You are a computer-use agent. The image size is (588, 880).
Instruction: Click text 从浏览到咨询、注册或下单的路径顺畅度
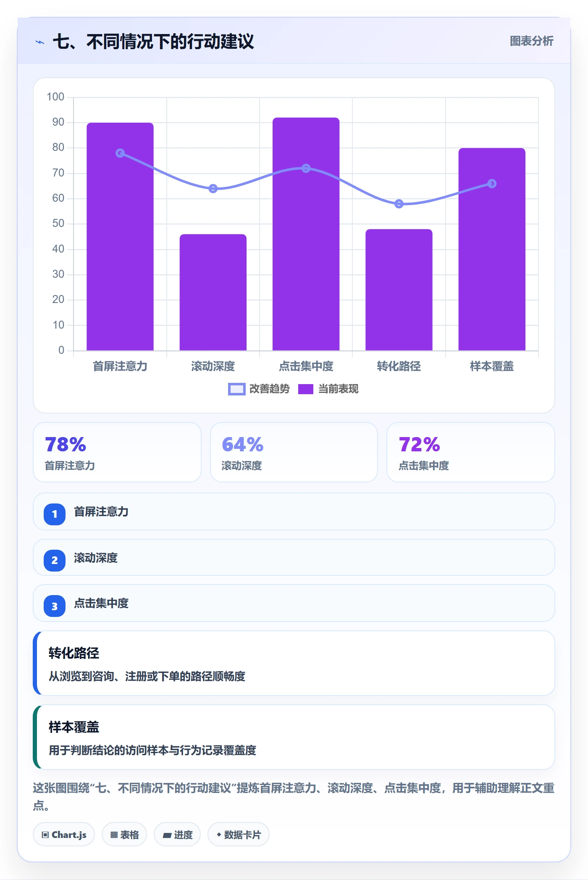(147, 676)
